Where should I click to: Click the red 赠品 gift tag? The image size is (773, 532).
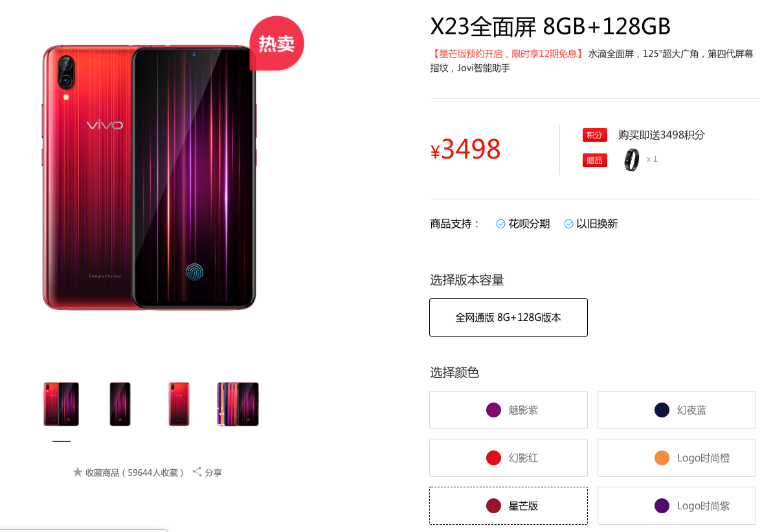coord(594,161)
